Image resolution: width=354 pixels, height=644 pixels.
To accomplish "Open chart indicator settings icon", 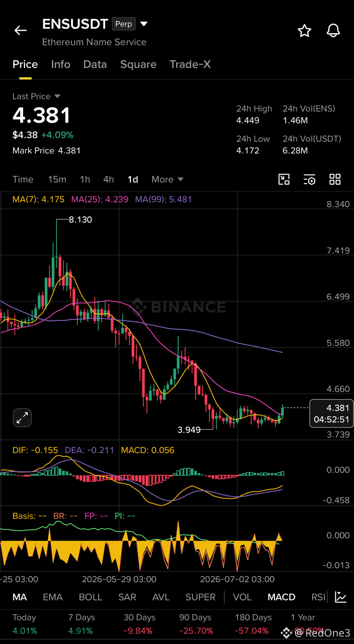I will pyautogui.click(x=310, y=179).
